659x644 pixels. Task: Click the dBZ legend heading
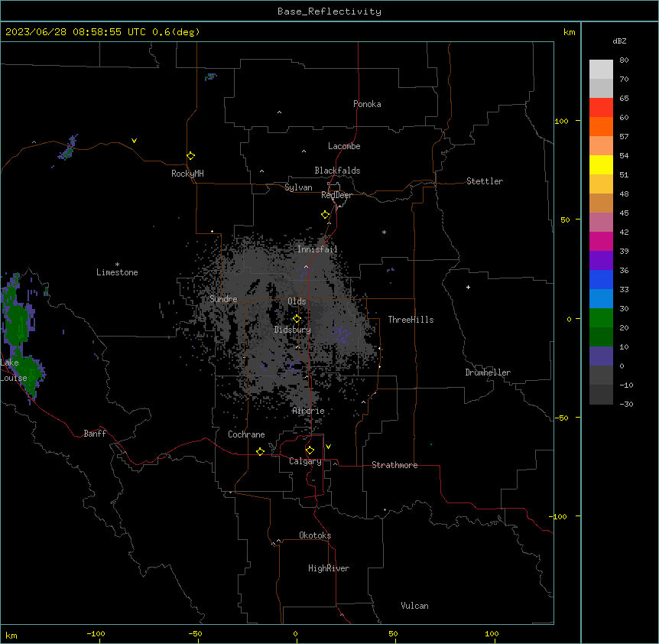(x=619, y=41)
